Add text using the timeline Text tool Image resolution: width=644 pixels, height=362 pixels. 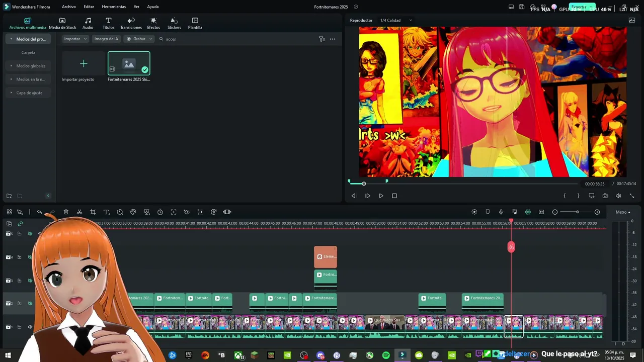(106, 212)
